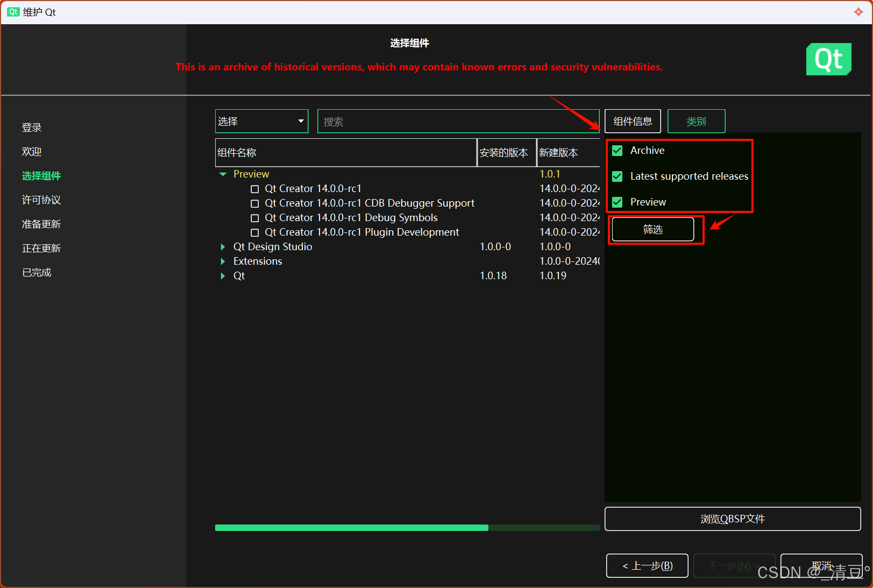Click the 取消 cancel button

(821, 565)
